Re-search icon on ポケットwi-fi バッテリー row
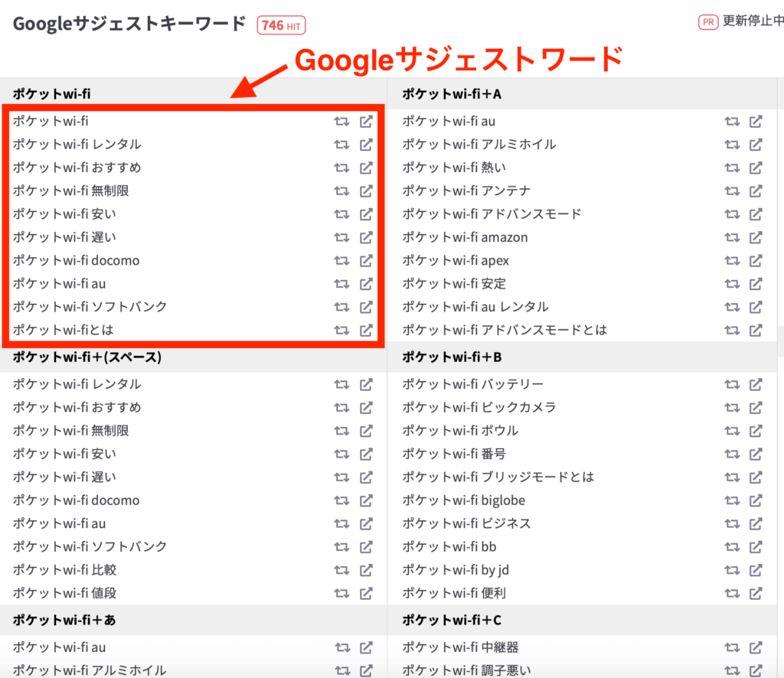 tap(732, 385)
